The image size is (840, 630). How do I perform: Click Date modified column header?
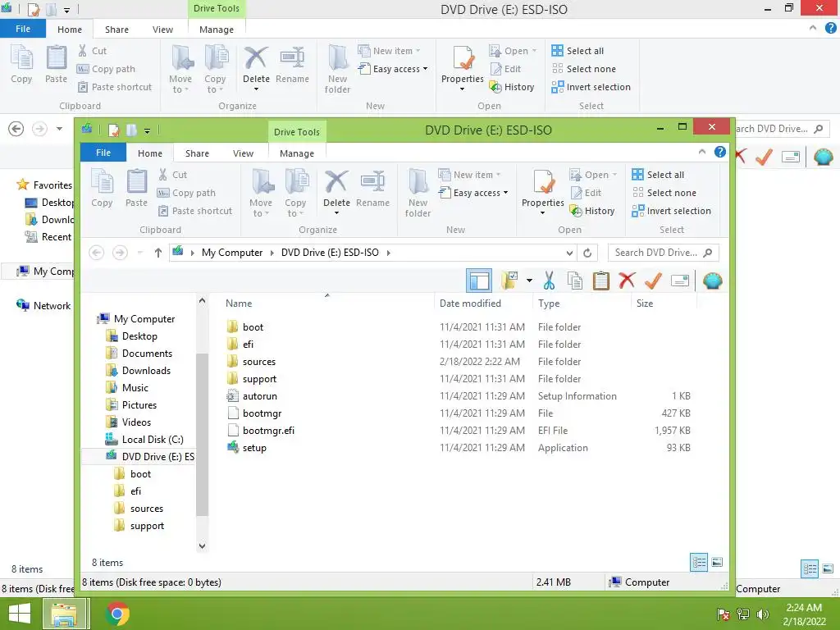[x=470, y=304]
